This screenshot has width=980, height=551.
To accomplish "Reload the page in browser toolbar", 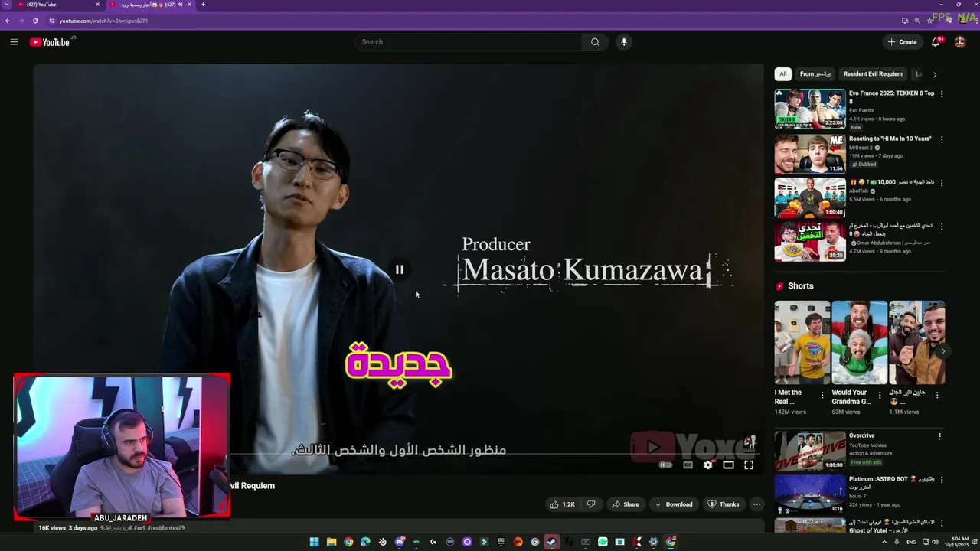I will coord(34,21).
